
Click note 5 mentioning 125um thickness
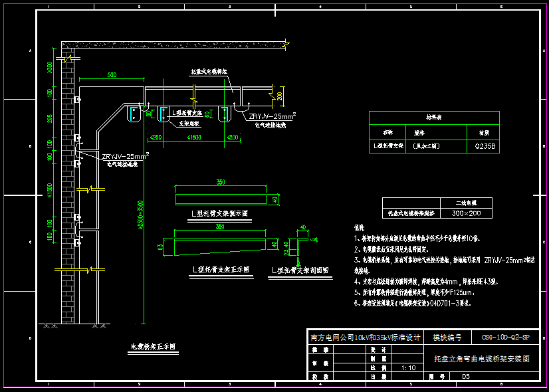tap(415, 292)
